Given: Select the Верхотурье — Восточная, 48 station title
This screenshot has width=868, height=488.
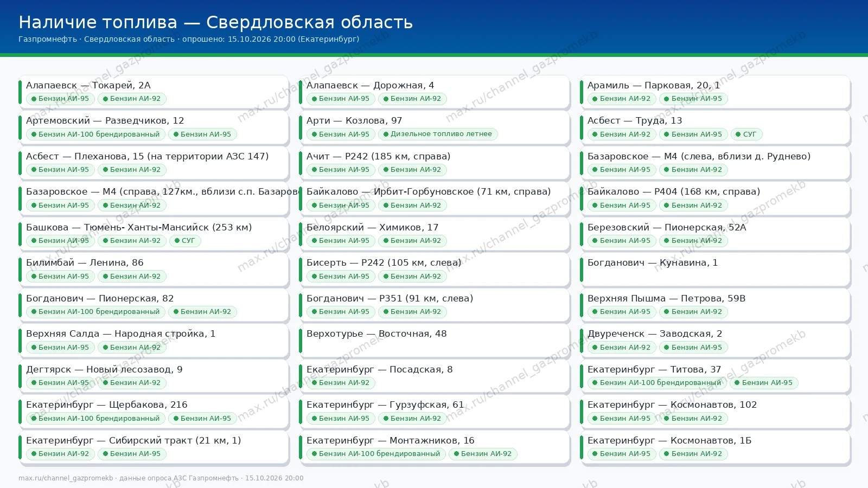Looking at the screenshot, I should (376, 333).
